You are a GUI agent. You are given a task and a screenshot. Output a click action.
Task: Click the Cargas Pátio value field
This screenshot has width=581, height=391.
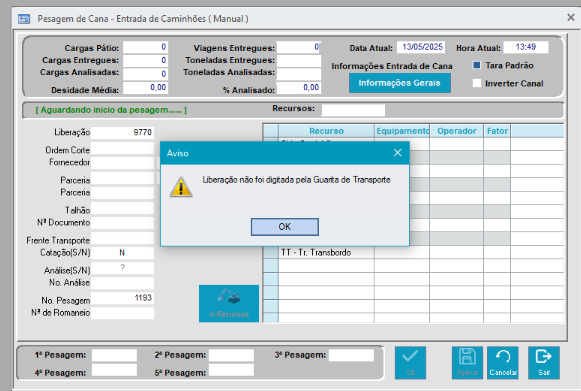(145, 47)
